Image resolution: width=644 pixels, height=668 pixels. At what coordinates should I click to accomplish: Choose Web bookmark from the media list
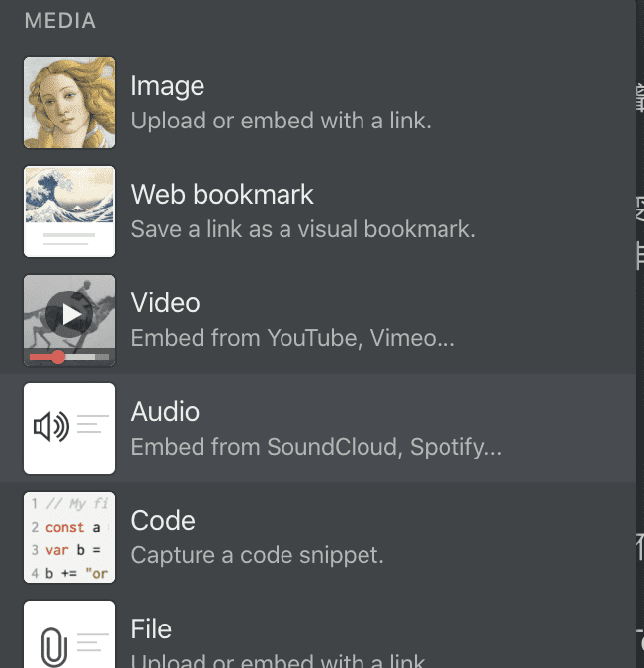318,211
